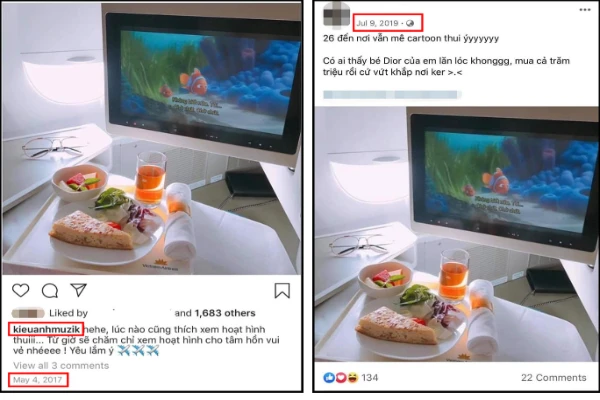Open the 22 Comments link
The width and height of the screenshot is (600, 400).
pyautogui.click(x=554, y=378)
